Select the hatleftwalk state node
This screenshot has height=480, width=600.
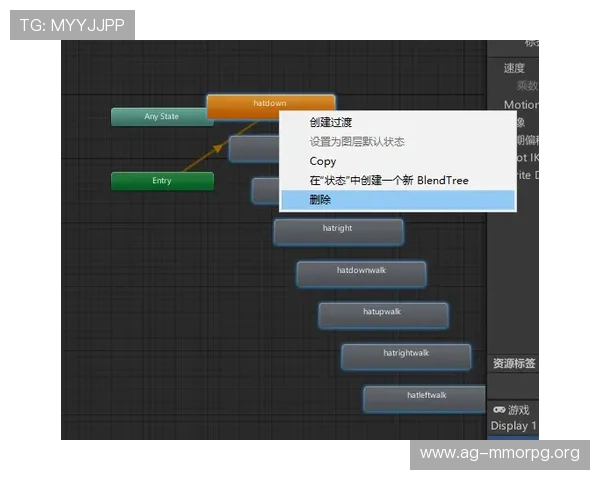[x=425, y=399]
